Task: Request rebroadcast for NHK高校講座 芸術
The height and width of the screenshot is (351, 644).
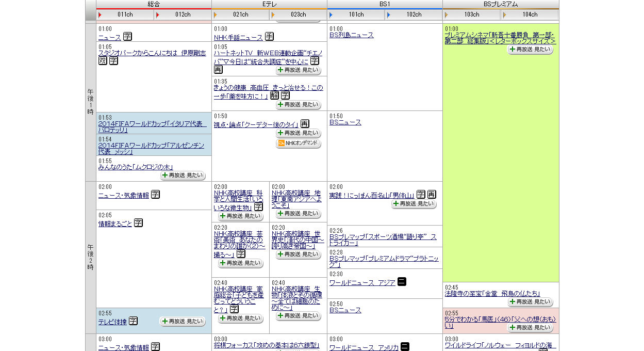Action: point(240,263)
